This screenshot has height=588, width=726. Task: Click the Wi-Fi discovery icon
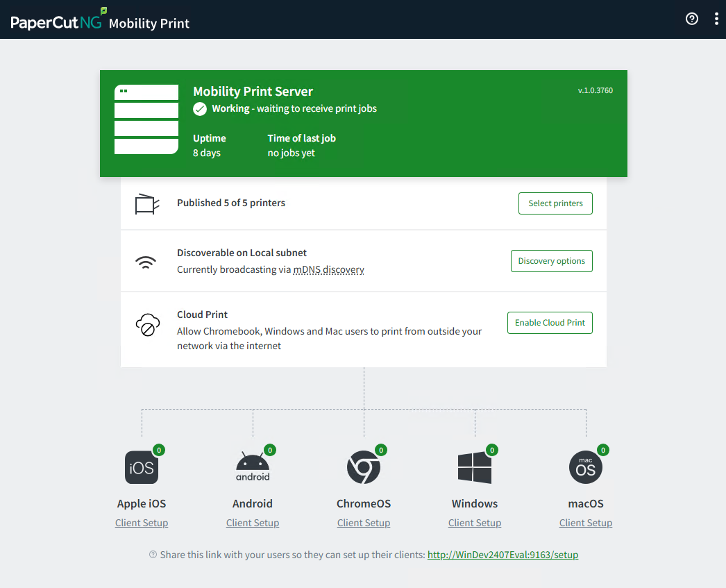(146, 262)
